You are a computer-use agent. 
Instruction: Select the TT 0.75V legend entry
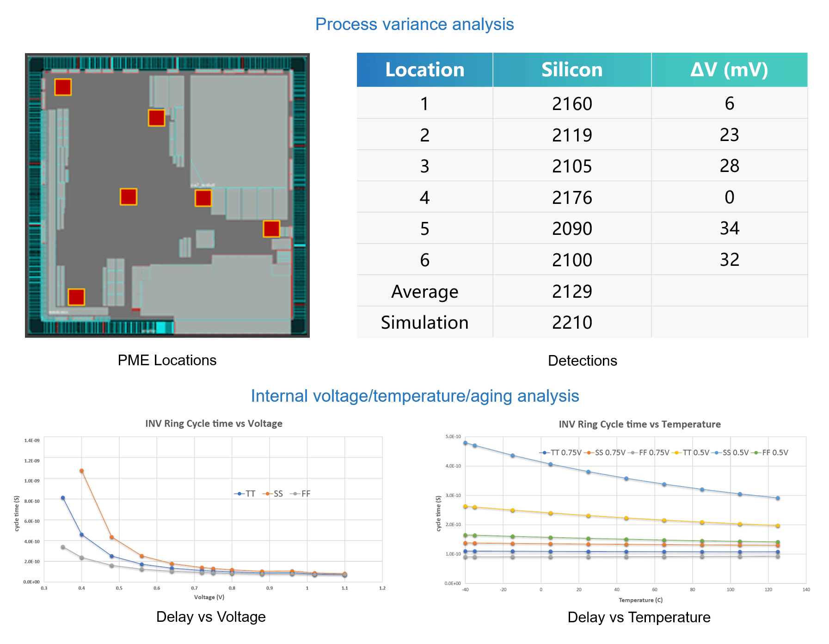tap(561, 453)
